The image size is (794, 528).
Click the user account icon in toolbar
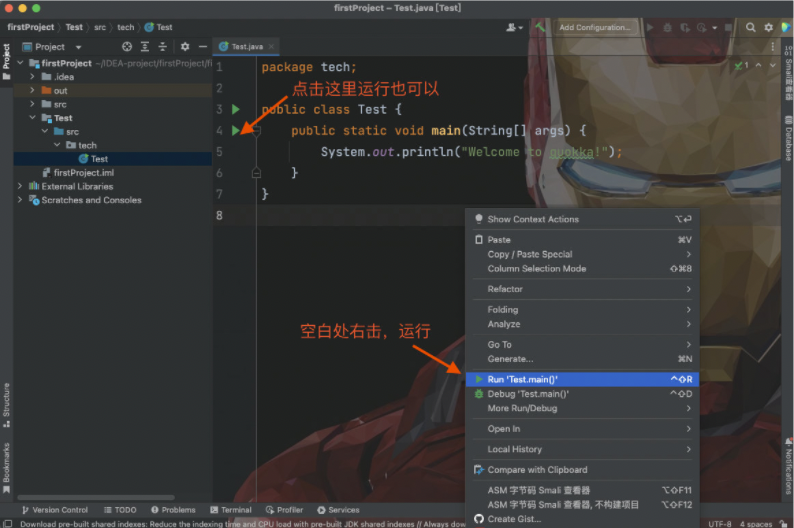click(513, 27)
